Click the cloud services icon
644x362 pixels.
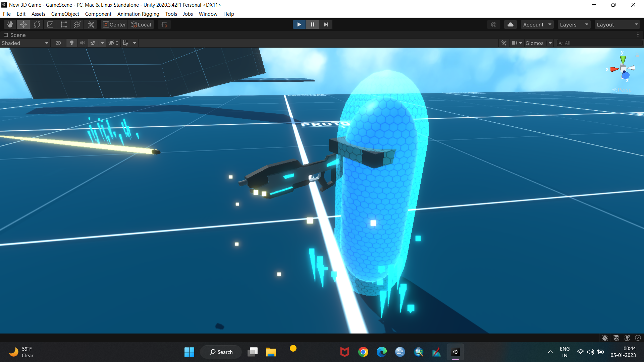(510, 24)
